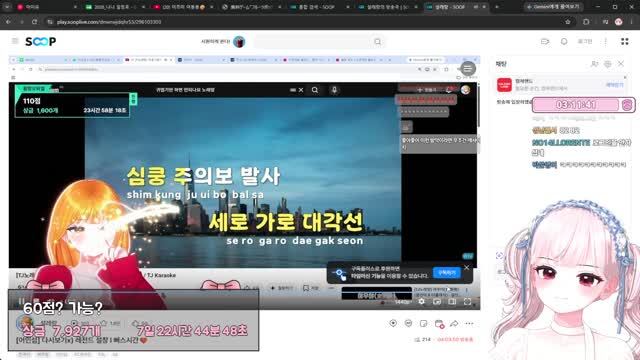The height and width of the screenshot is (360, 640).
Task: Open the chat settings icon
Action: [608, 64]
